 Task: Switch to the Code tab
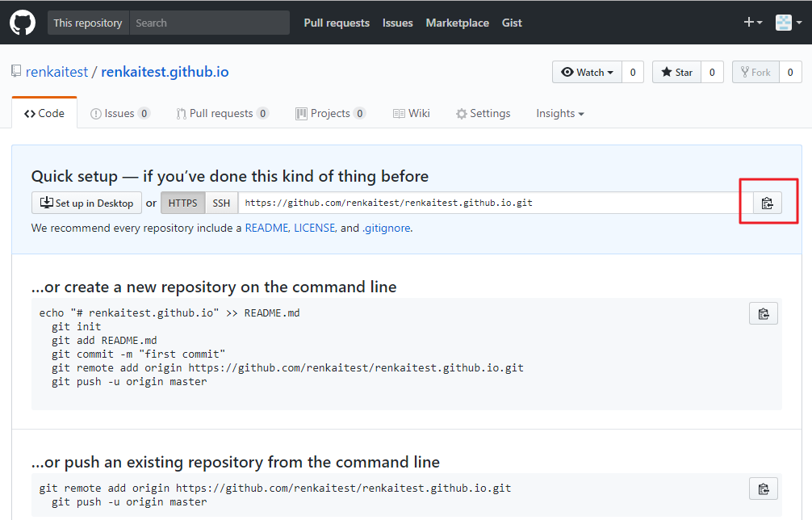44,113
